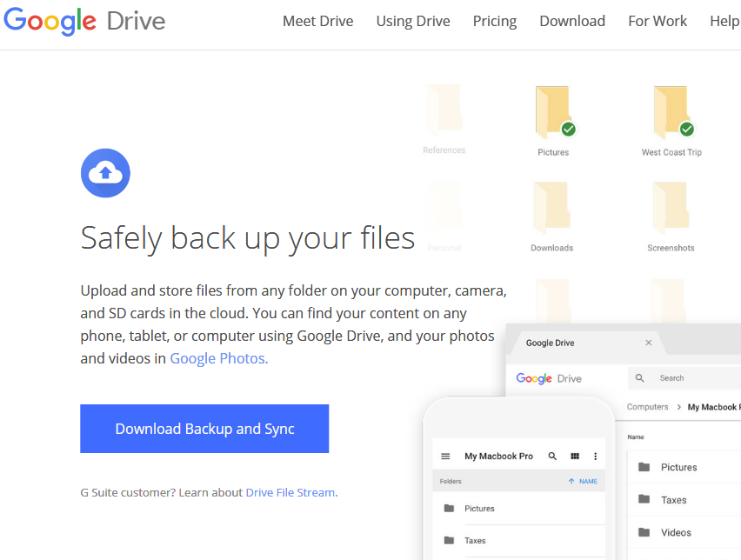This screenshot has height=560, width=741.
Task: Select the Google Drive browser tab title
Action: (550, 343)
